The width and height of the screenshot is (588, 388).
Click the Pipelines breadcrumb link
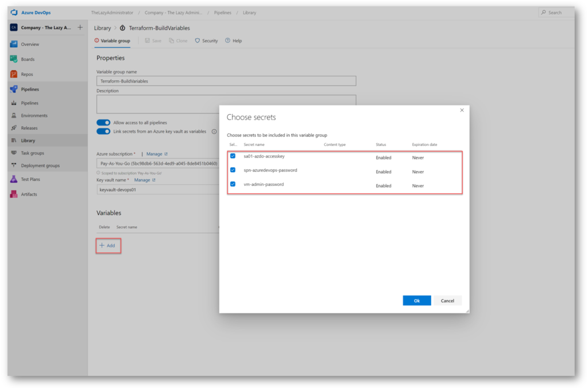coord(223,13)
